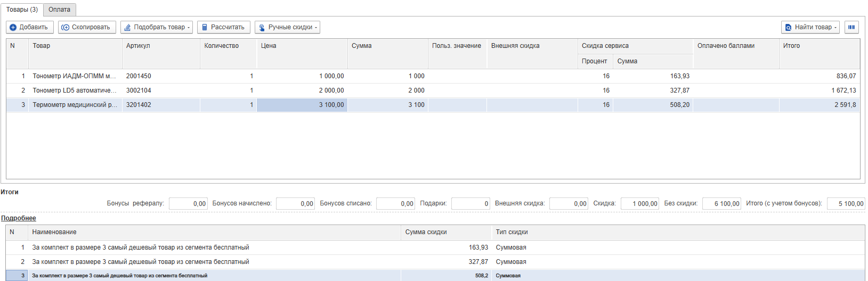Image resolution: width=868 pixels, height=281 pixels.
Task: Sort by the Товар column header
Action: (75, 54)
